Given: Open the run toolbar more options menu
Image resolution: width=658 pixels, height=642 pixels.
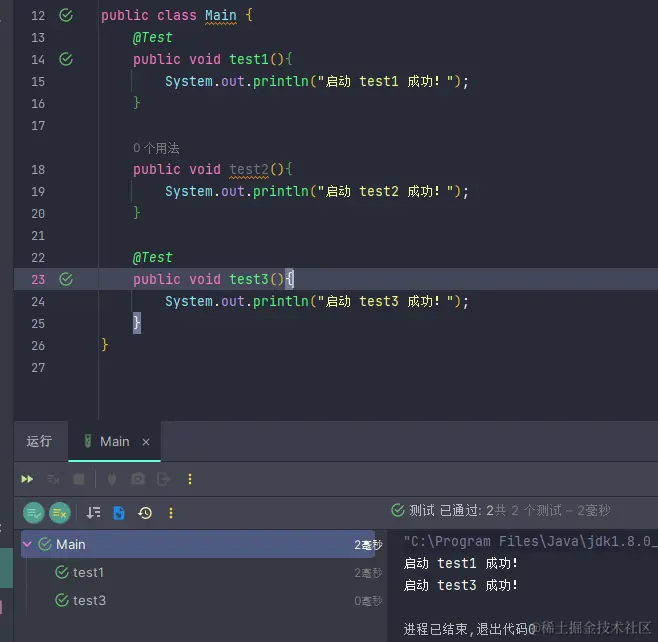Looking at the screenshot, I should tap(190, 479).
